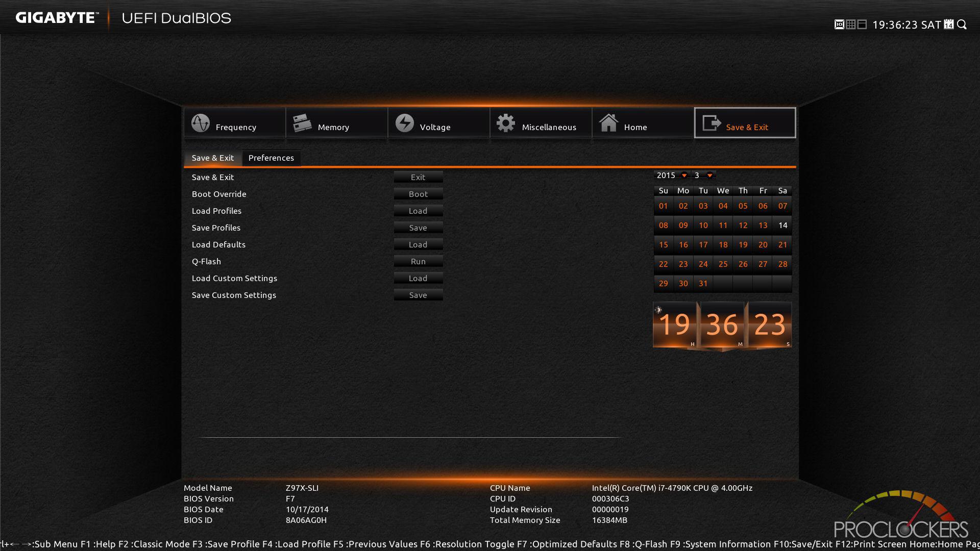980x551 pixels.
Task: Open the month 3 dropdown
Action: [x=704, y=175]
